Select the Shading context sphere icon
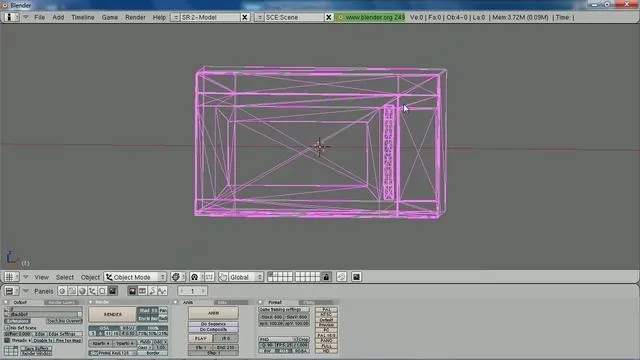The width and height of the screenshot is (640, 360). [82, 291]
